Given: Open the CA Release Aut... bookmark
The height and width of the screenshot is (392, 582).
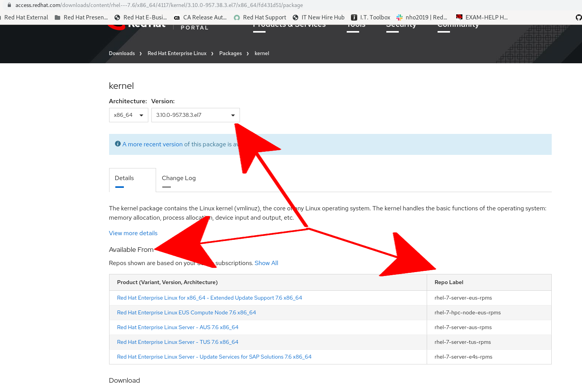Looking at the screenshot, I should [x=200, y=17].
